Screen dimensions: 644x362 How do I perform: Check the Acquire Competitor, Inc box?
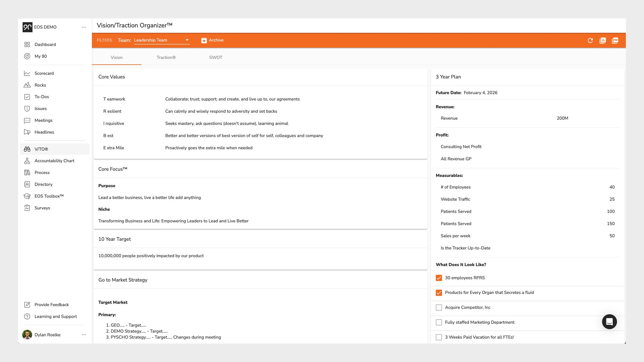[439, 307]
